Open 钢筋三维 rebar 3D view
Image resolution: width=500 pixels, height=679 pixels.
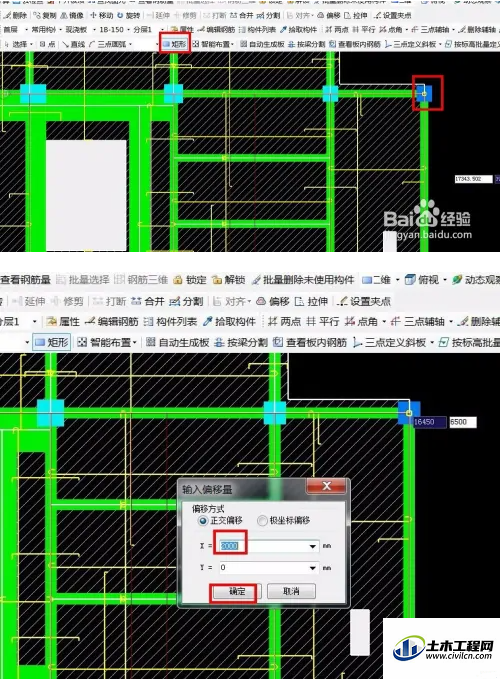[x=142, y=280]
